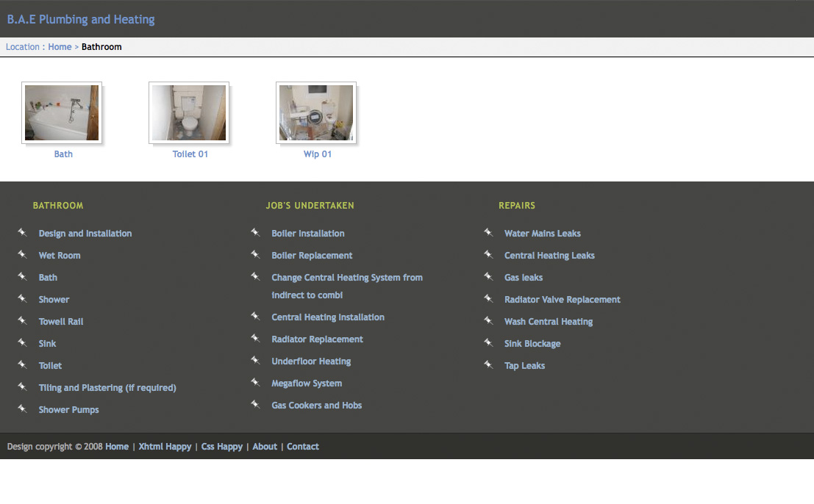
Task: View Wash Central Heating repair
Action: click(549, 322)
